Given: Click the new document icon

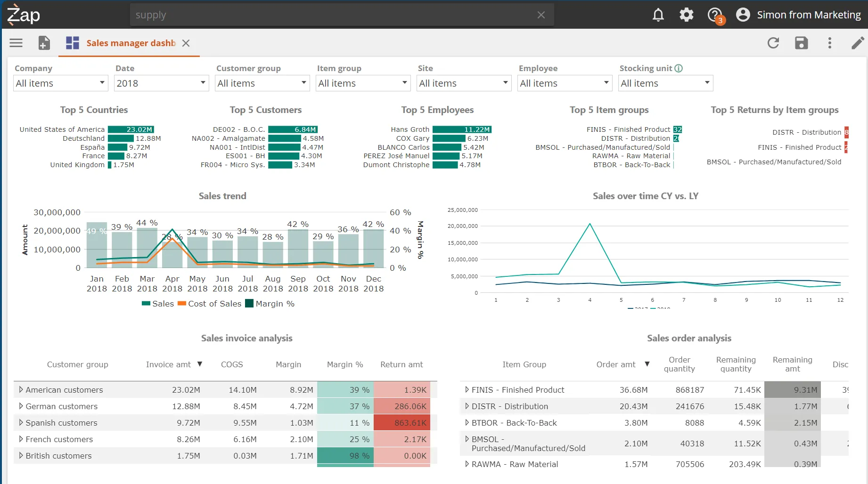Looking at the screenshot, I should tap(44, 43).
